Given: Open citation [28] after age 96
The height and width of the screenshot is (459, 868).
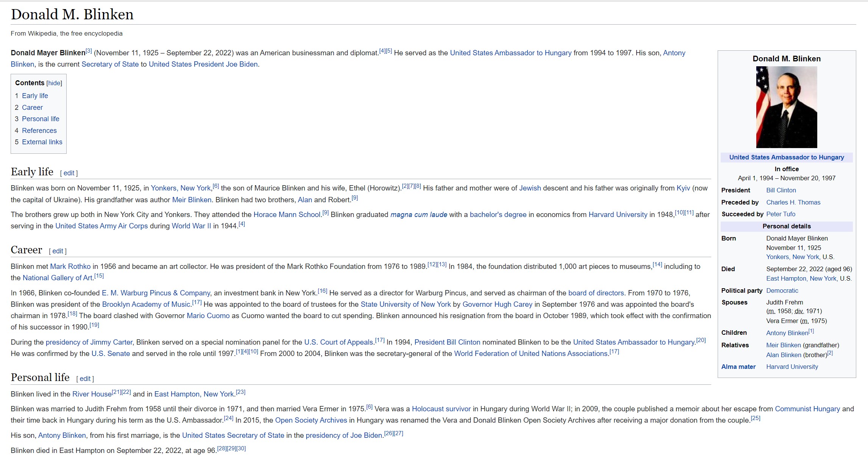Looking at the screenshot, I should click(x=222, y=448).
